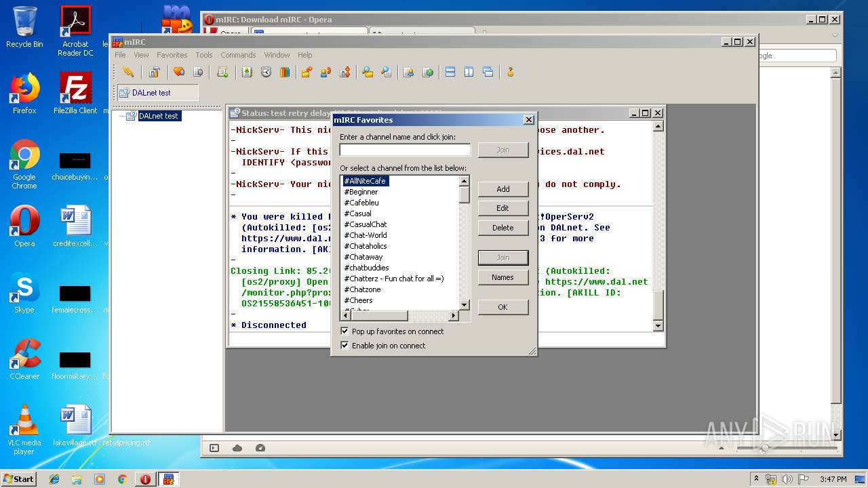868x488 pixels.
Task: Open Recycle Bin desktop icon
Action: pos(24,27)
